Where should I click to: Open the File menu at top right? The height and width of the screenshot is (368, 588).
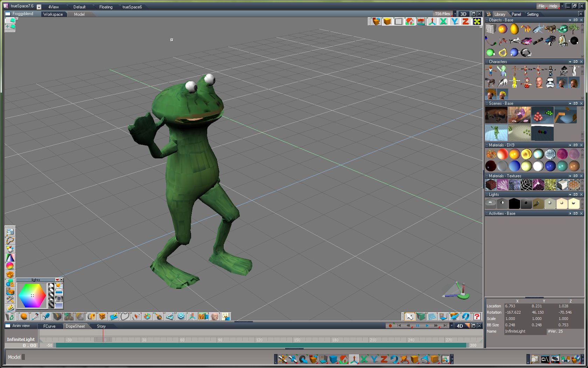coord(541,6)
